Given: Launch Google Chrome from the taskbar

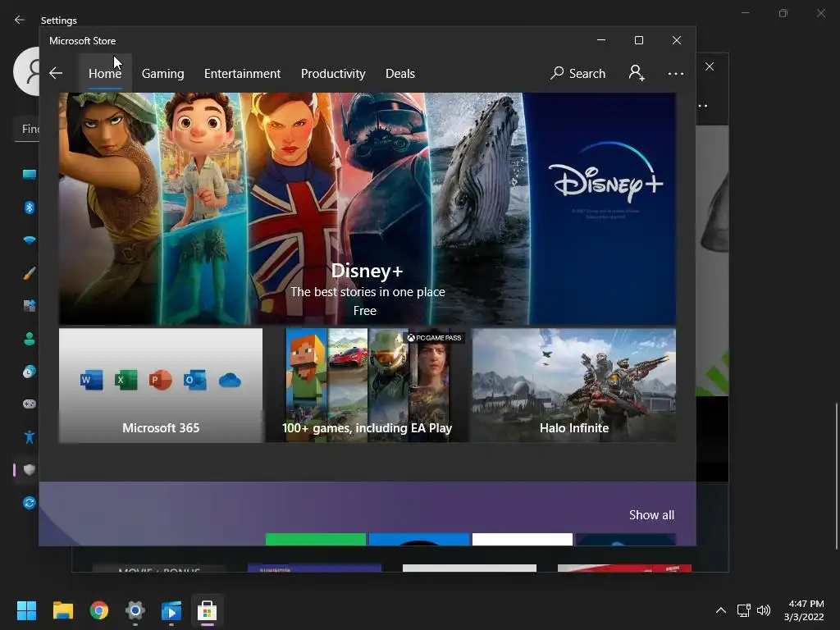Looking at the screenshot, I should click(x=99, y=610).
